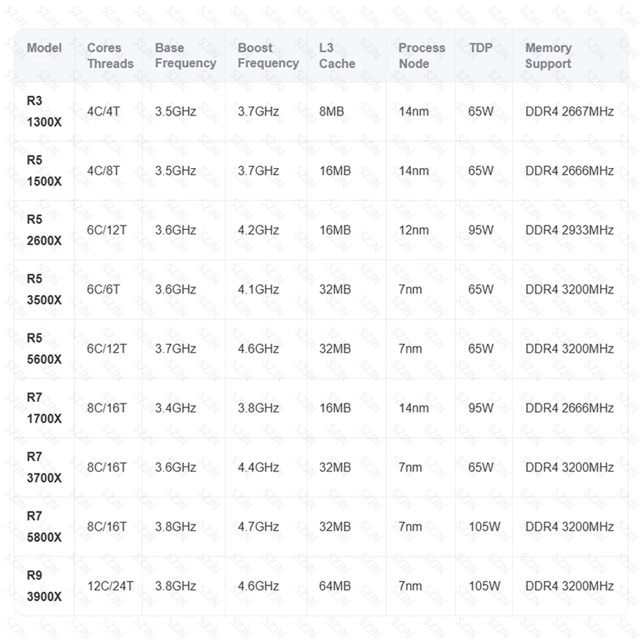Select the 4.7GHz boost frequency cell
This screenshot has width=644, height=644.
[258, 527]
